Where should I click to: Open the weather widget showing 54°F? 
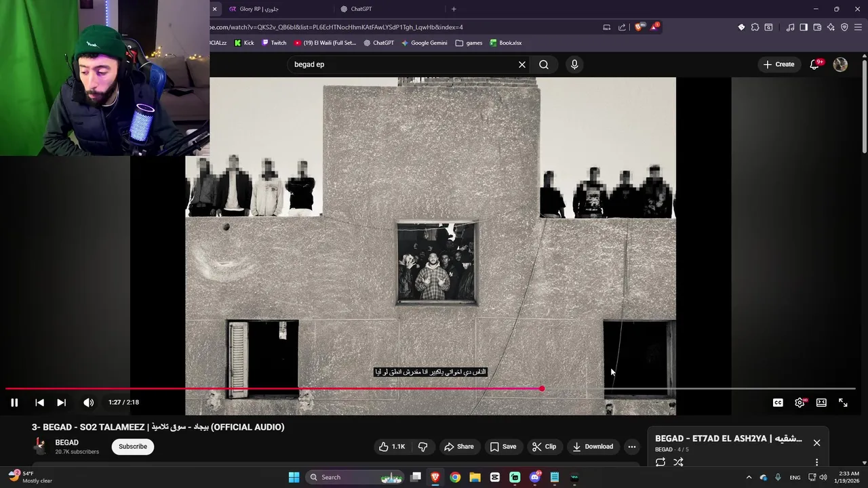pyautogui.click(x=31, y=477)
